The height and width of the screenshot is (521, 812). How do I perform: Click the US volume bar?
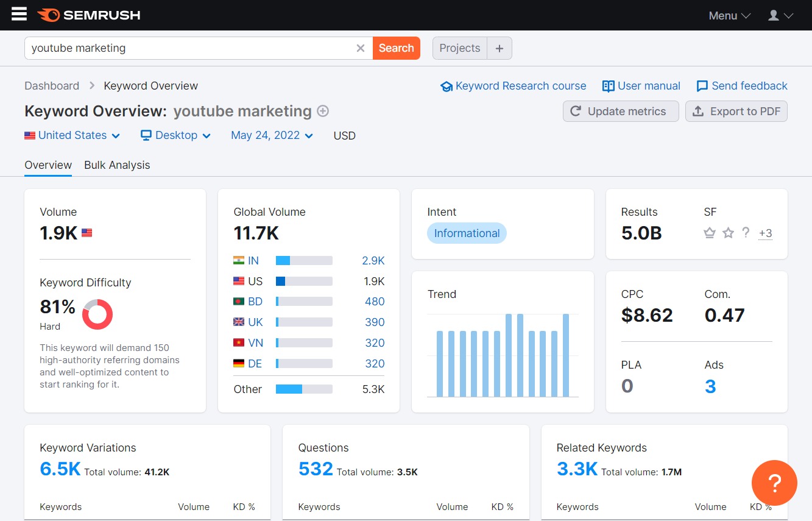click(304, 282)
